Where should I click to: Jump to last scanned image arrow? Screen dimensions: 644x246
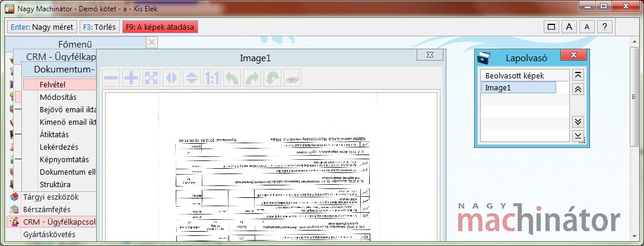(578, 135)
